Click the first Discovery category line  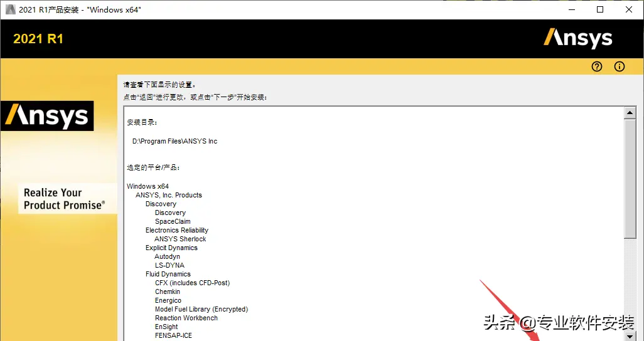pyautogui.click(x=161, y=204)
